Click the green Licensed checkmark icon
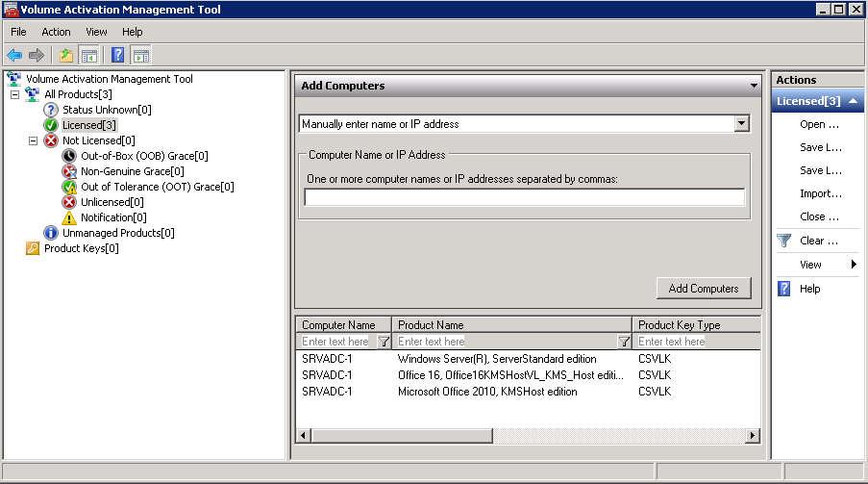The width and height of the screenshot is (868, 484). [x=50, y=125]
